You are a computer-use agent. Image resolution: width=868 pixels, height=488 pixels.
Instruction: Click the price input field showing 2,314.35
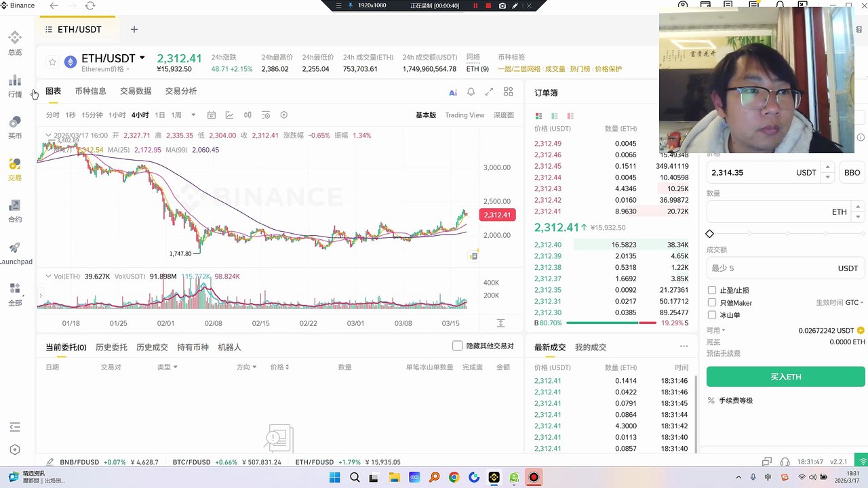coord(769,173)
